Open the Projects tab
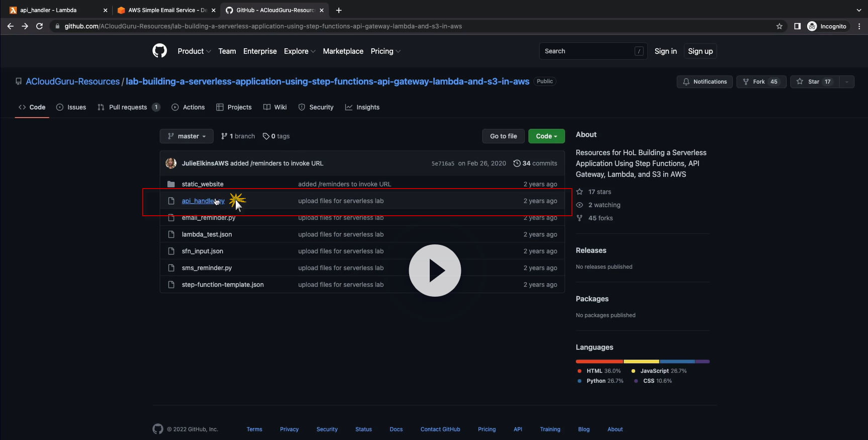The height and width of the screenshot is (440, 868). pyautogui.click(x=234, y=107)
